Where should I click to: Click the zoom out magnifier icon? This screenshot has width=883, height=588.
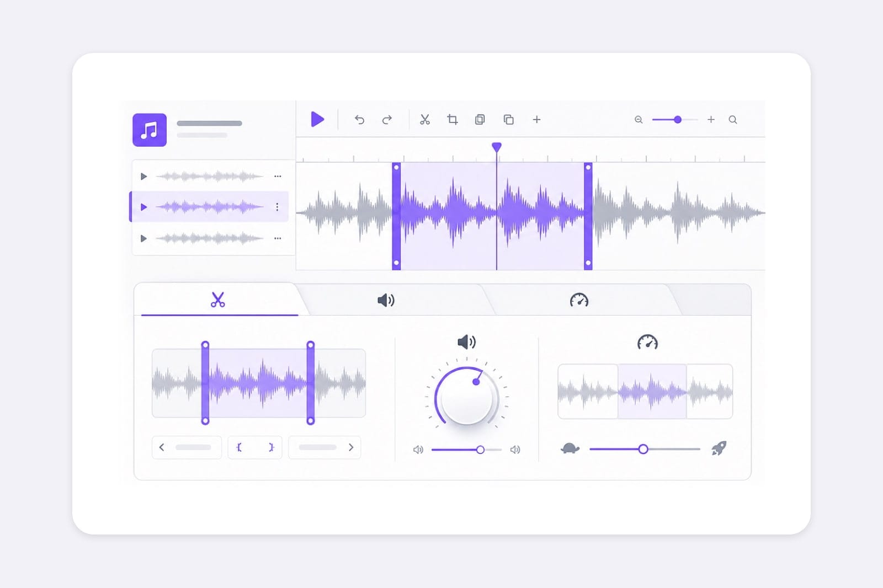(x=639, y=120)
